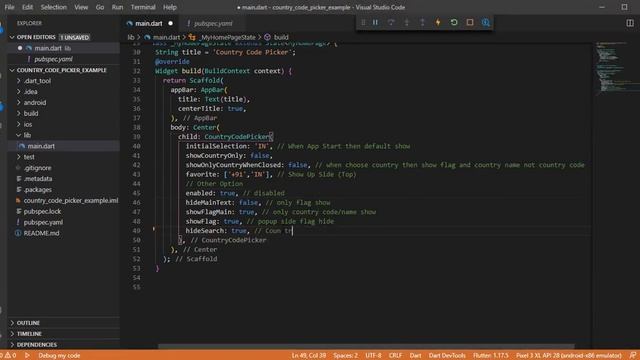
Task: Open the Go menu
Action: tap(100, 7)
